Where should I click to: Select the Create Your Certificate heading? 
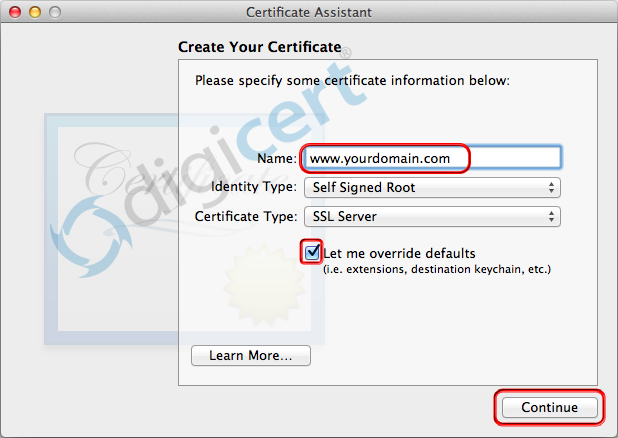click(x=259, y=47)
